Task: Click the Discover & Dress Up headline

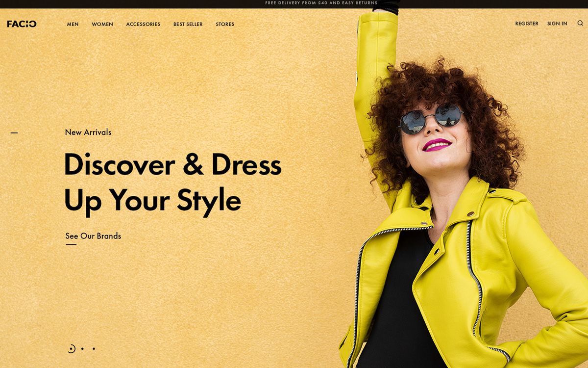Action: tap(172, 182)
